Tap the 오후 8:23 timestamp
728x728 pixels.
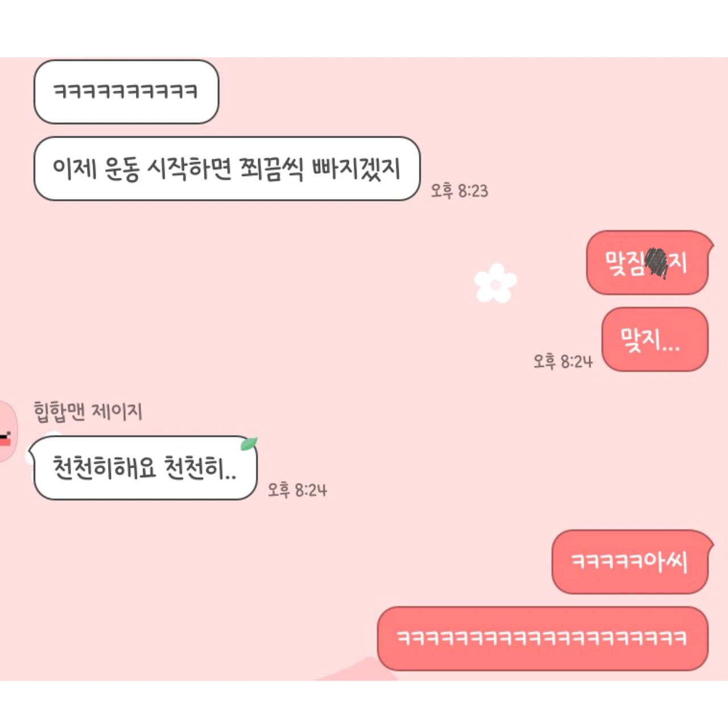pos(460,191)
